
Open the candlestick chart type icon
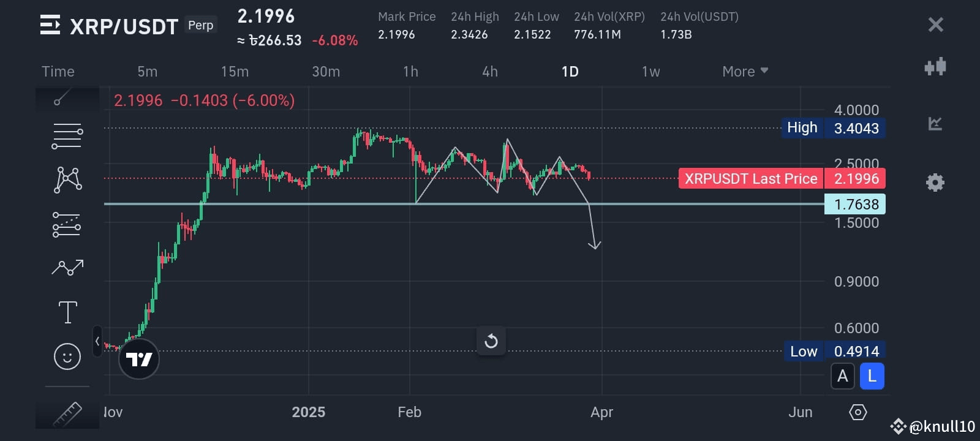[x=935, y=66]
